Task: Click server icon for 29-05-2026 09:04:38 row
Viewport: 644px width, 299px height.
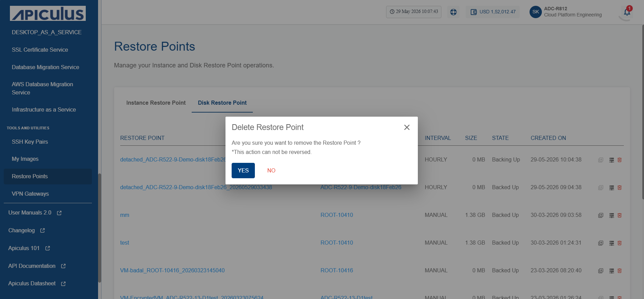Action: tap(612, 187)
